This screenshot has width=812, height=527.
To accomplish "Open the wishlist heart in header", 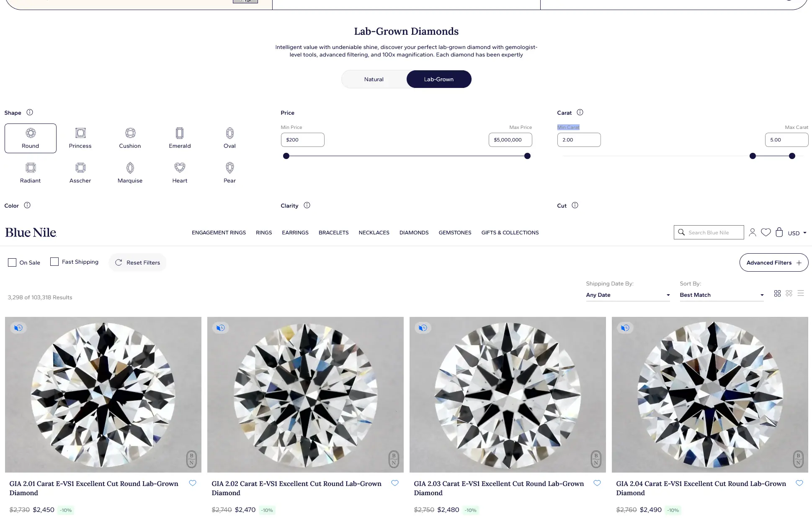I will [766, 232].
